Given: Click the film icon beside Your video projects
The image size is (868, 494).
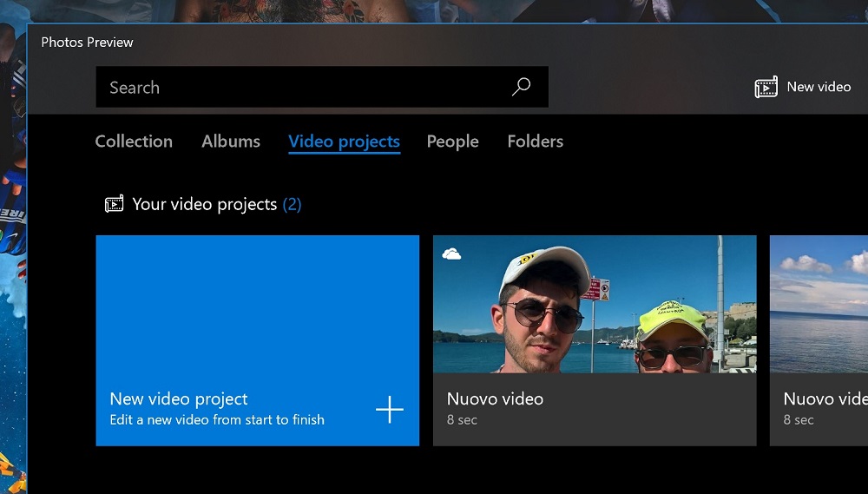Looking at the screenshot, I should pyautogui.click(x=114, y=204).
